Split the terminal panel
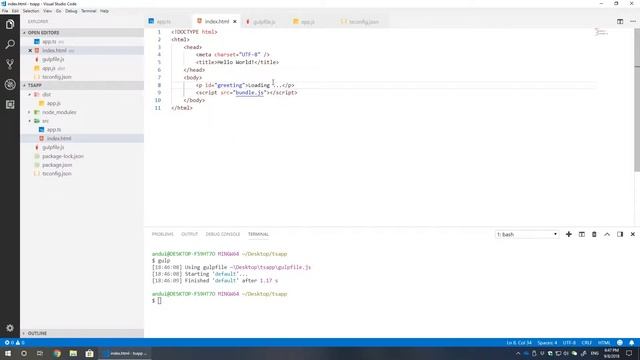The height and width of the screenshot is (360, 640). coord(582,234)
